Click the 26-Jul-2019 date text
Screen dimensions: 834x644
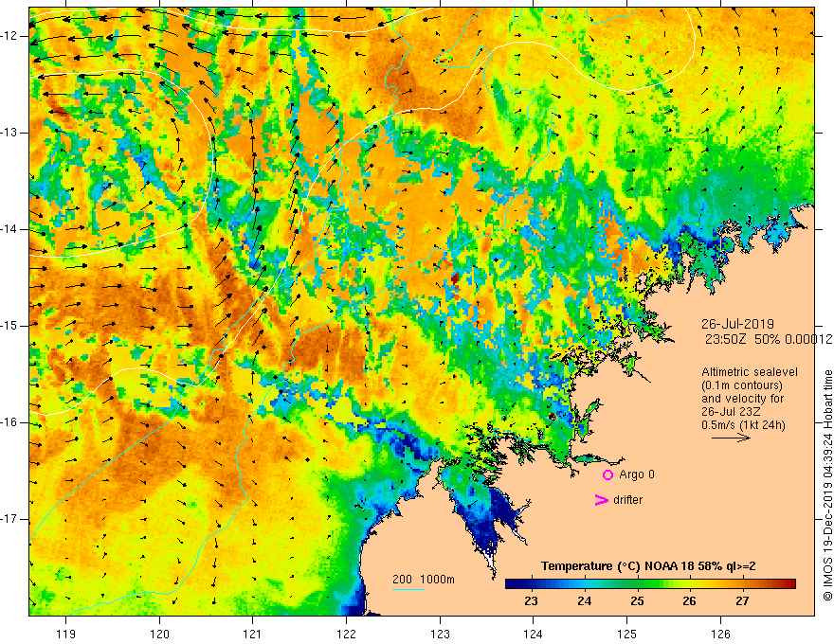737,324
